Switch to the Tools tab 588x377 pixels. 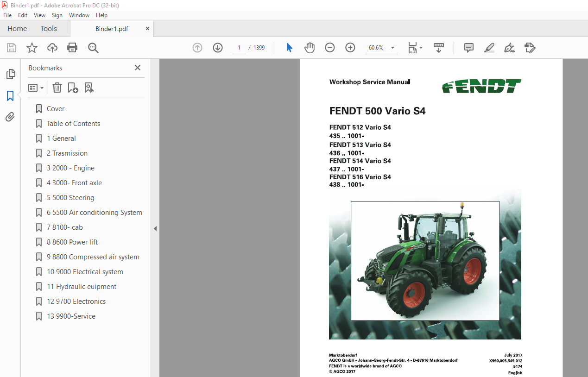pyautogui.click(x=49, y=28)
